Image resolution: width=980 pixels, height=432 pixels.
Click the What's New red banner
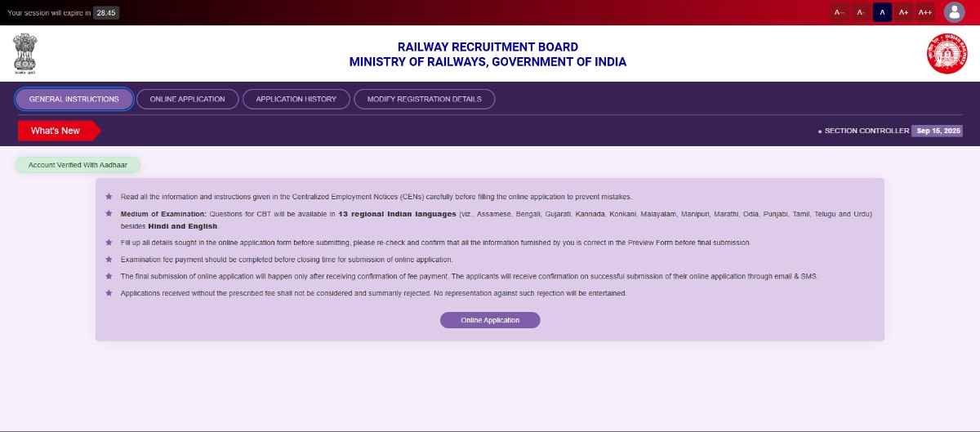[56, 131]
